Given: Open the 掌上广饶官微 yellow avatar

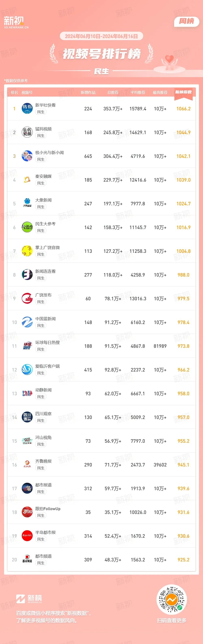Looking at the screenshot, I should tap(27, 251).
